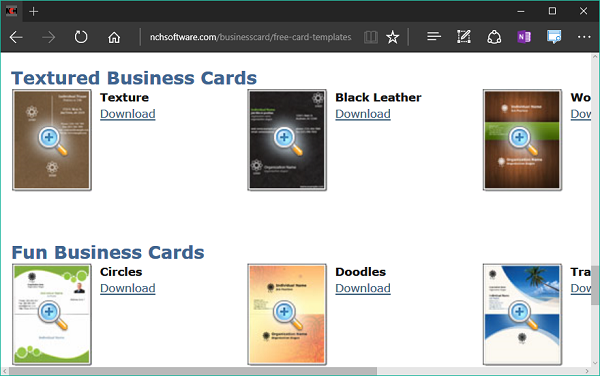Download the Texture card template
The image size is (600, 376).
pyautogui.click(x=128, y=114)
